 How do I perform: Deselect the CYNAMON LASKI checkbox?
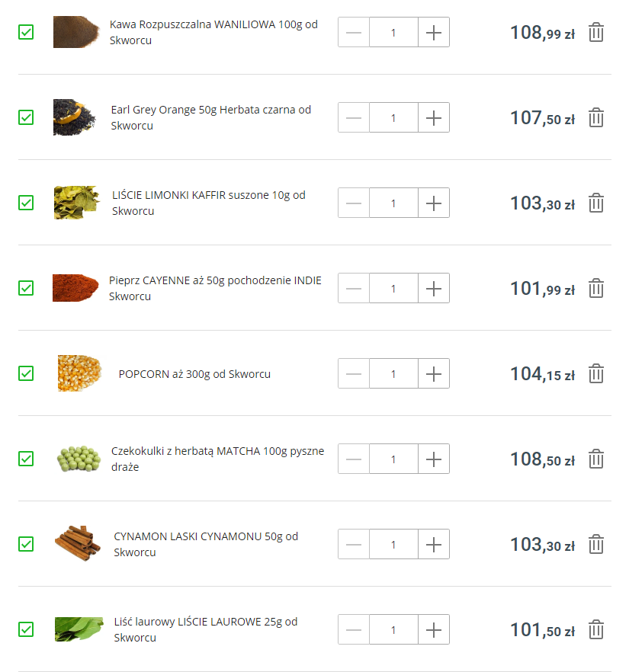pyautogui.click(x=26, y=544)
